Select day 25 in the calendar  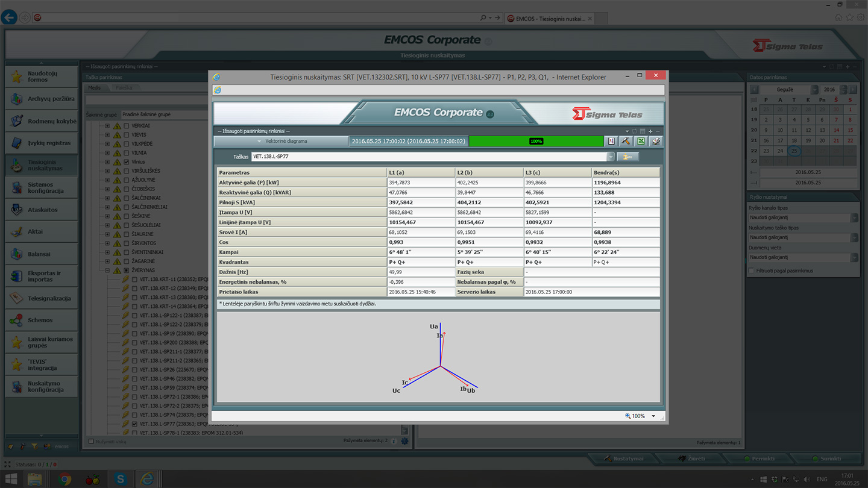(794, 151)
